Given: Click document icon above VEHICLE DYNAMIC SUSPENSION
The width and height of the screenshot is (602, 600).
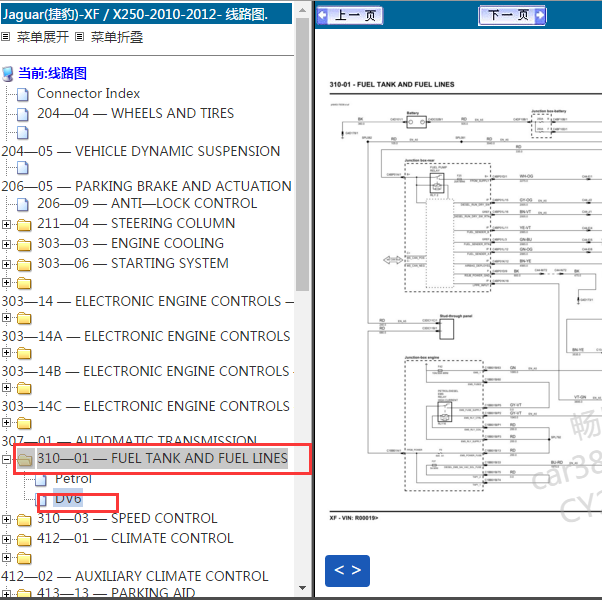Looking at the screenshot, I should tap(23, 132).
